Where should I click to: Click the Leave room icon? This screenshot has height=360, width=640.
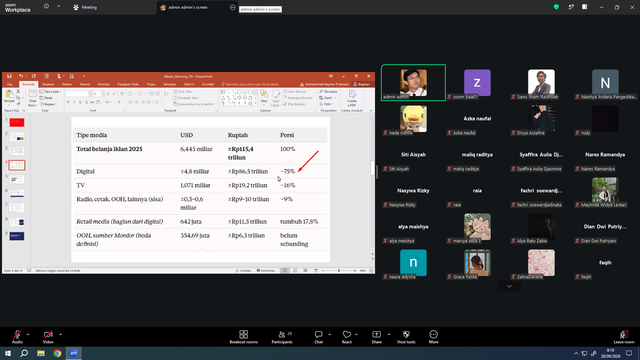pos(624,334)
